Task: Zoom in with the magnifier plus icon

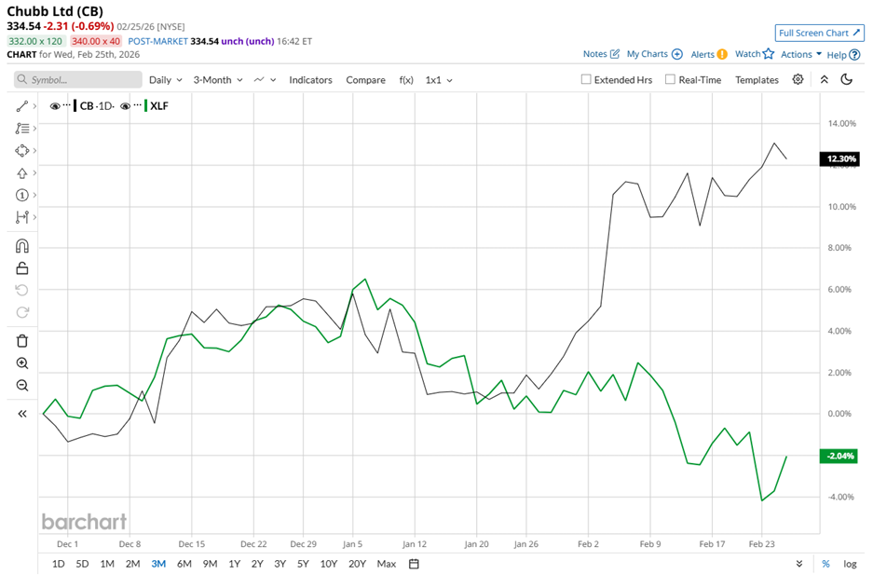Action: [x=22, y=363]
